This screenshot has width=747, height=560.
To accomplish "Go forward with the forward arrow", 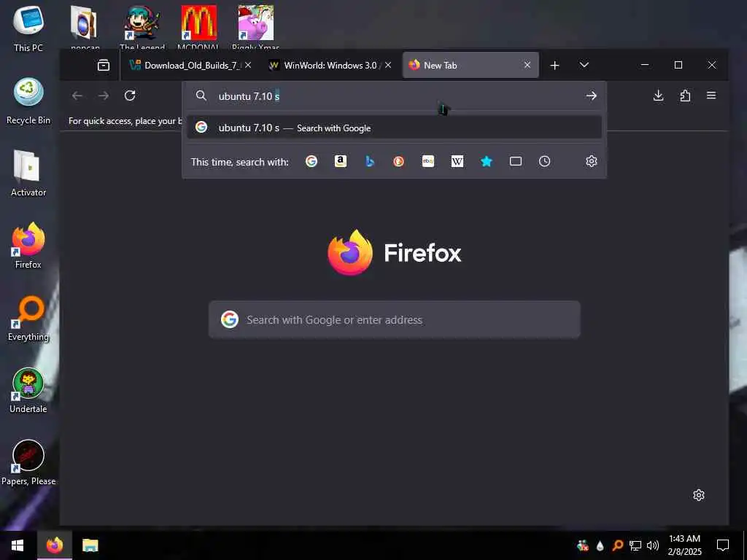I will [104, 96].
